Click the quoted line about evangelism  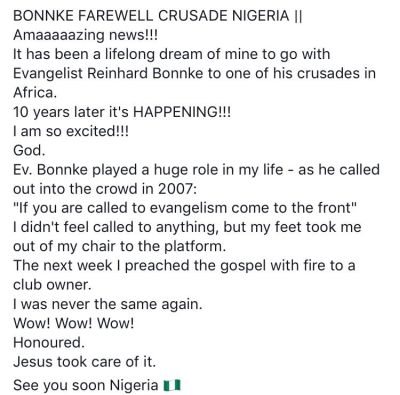(x=185, y=208)
